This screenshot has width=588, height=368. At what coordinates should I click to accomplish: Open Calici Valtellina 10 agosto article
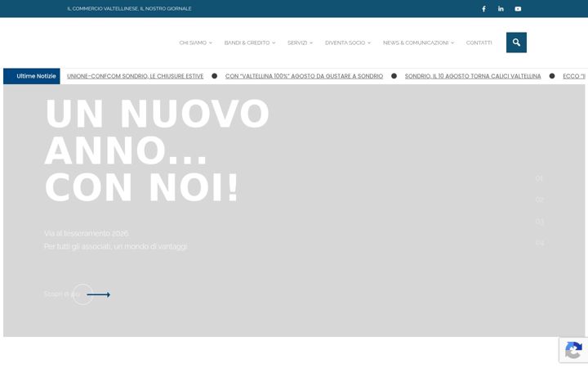(473, 76)
